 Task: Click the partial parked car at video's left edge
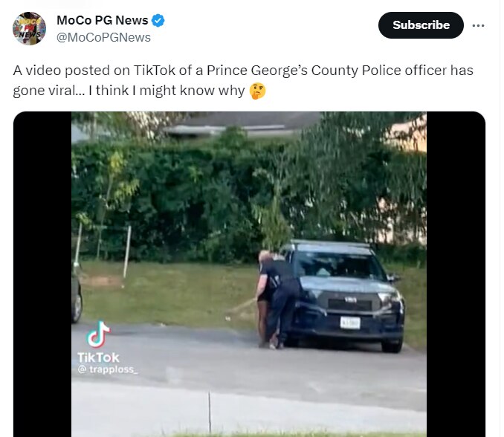77,294
